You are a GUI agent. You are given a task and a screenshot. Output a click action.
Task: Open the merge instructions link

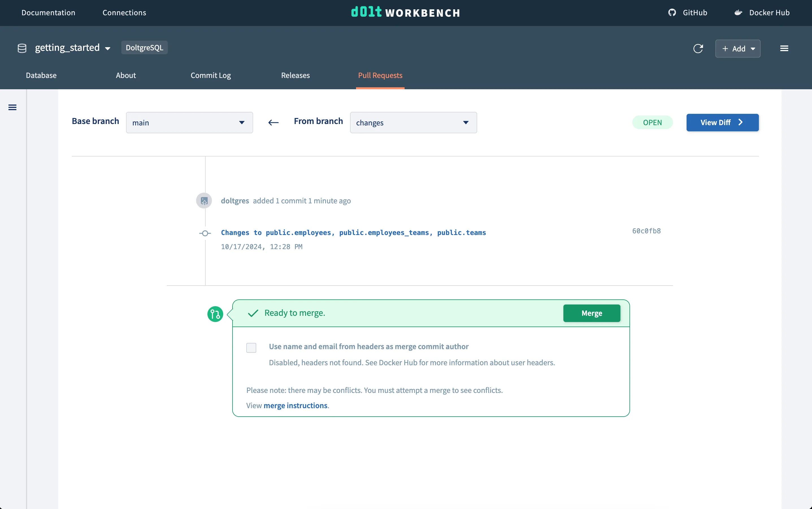tap(295, 405)
